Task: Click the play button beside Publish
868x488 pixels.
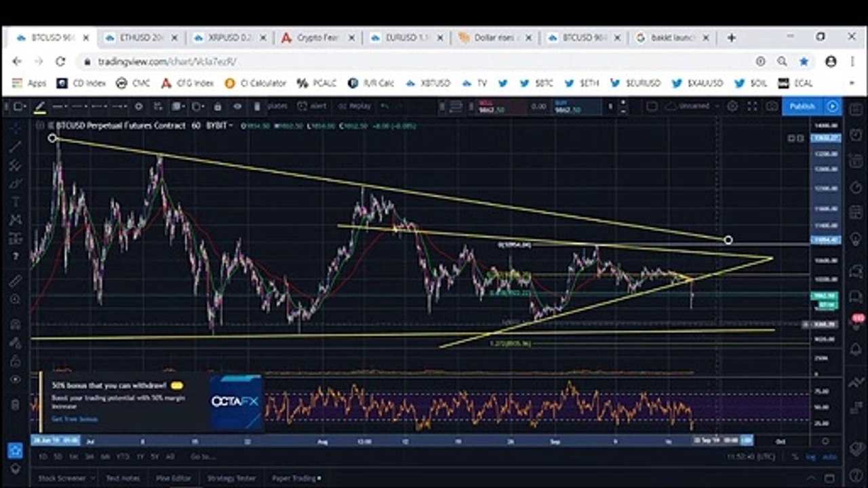Action: click(x=832, y=106)
